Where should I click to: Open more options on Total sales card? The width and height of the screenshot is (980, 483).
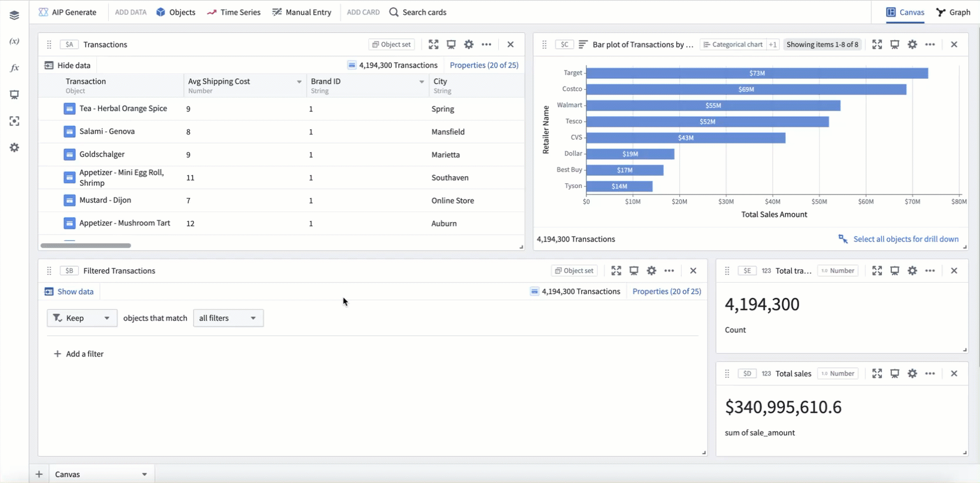930,374
